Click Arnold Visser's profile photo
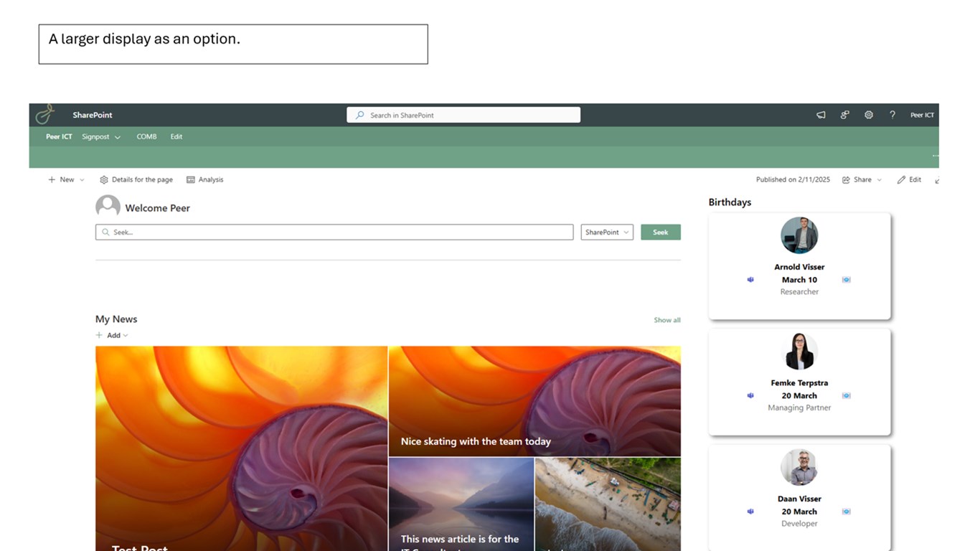This screenshot has width=980, height=551. (799, 235)
